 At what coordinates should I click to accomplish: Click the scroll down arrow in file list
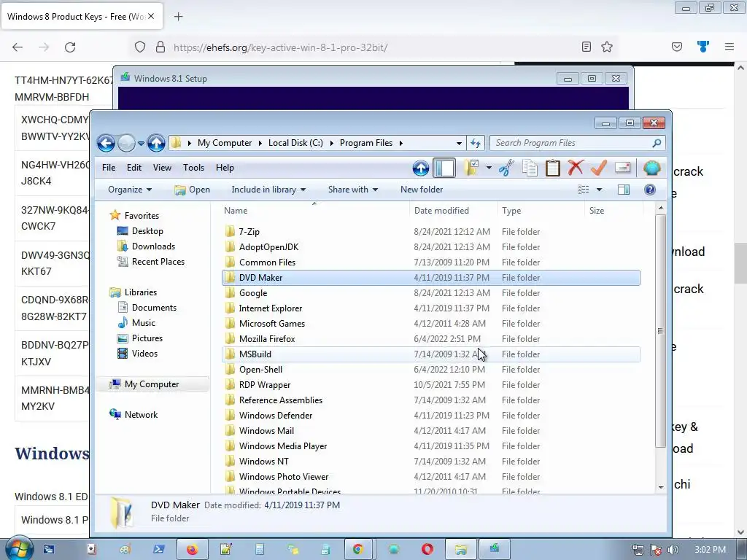click(661, 486)
